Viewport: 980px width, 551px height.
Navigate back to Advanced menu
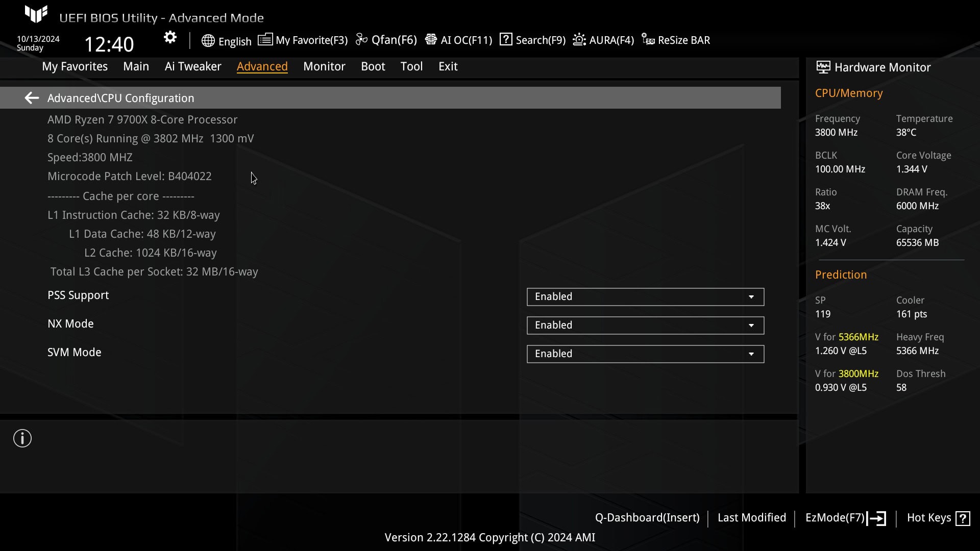[31, 97]
